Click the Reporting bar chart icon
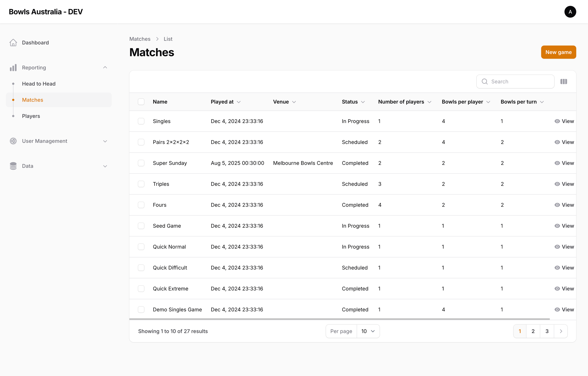588x376 pixels. 13,67
